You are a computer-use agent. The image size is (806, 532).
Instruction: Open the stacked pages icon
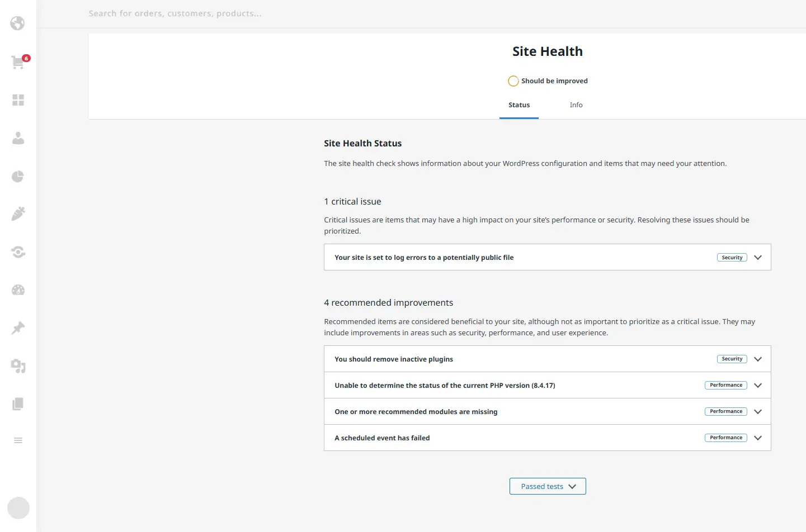(x=18, y=404)
